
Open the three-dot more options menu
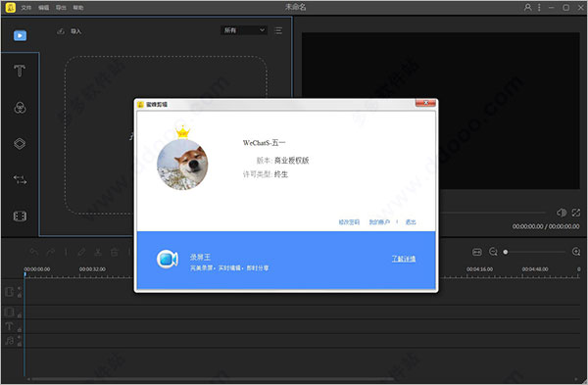539,8
